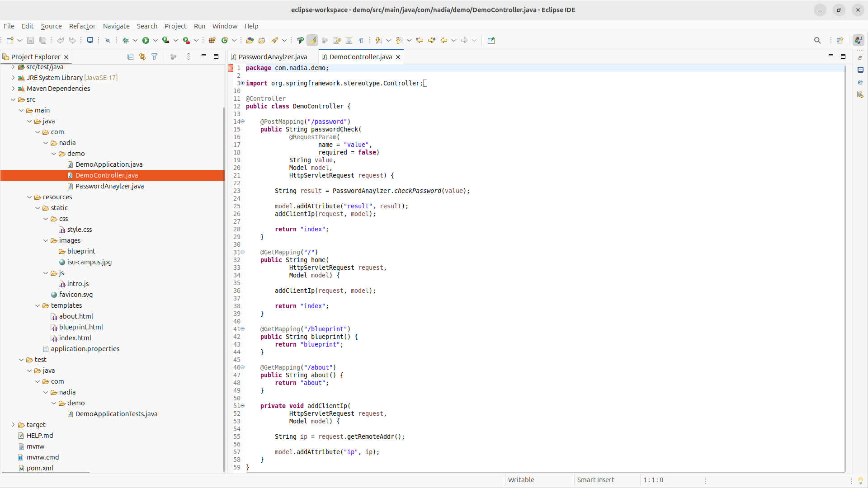The width and height of the screenshot is (868, 488).
Task: Open the terminal console icon
Action: pyautogui.click(x=90, y=40)
